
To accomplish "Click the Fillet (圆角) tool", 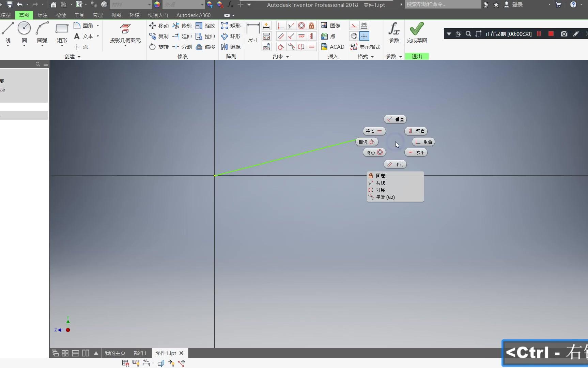I will (84, 26).
